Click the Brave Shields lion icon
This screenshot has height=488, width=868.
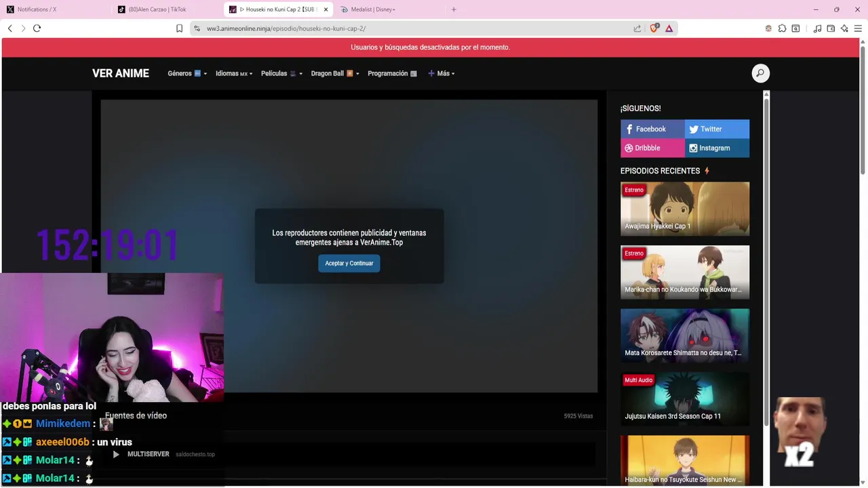coord(654,28)
